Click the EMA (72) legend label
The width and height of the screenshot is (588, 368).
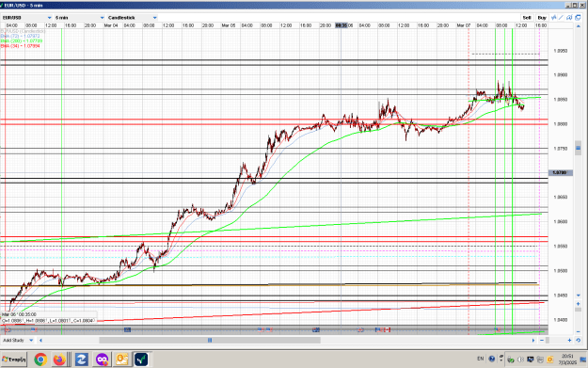coord(20,36)
